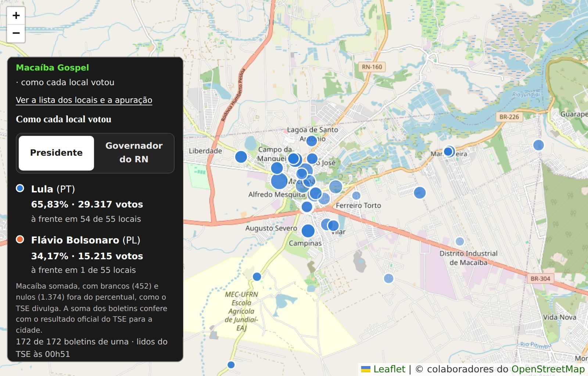Zoom out of the map
Viewport: 588px width, 376px height.
[16, 33]
